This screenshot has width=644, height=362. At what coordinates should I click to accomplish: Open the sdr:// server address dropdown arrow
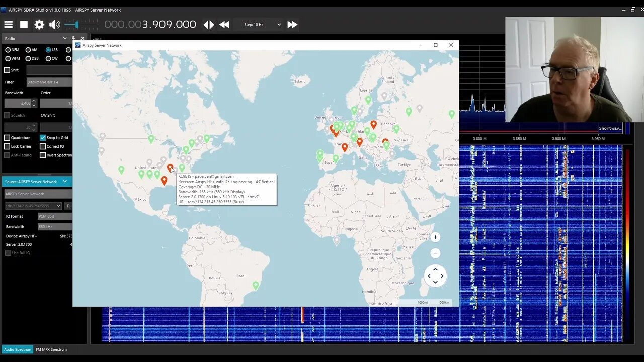[x=58, y=206]
